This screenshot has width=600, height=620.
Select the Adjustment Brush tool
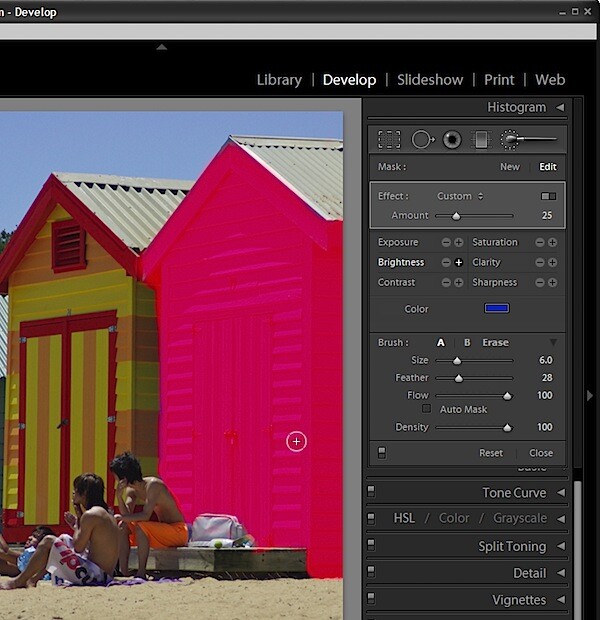click(x=528, y=140)
